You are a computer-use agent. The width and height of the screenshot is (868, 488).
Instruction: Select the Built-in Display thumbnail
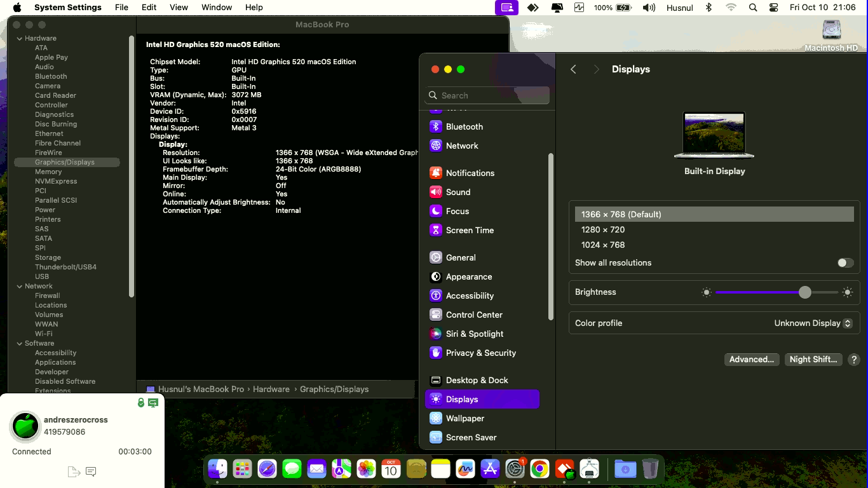pyautogui.click(x=714, y=135)
